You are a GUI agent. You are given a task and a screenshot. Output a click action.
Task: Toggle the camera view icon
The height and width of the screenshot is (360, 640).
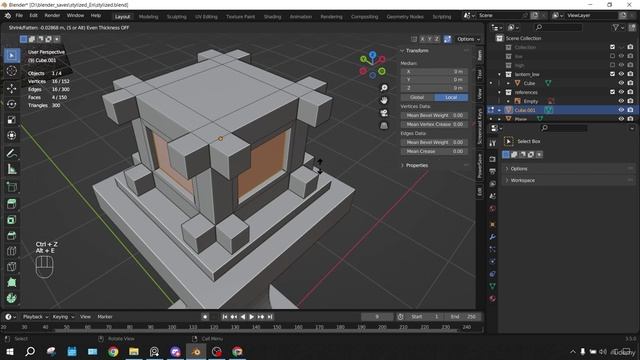point(384,113)
